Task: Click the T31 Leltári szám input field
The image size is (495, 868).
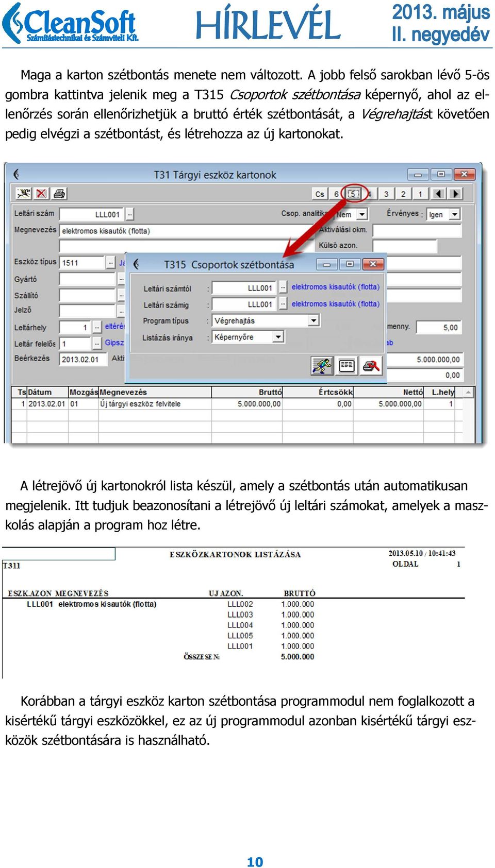Action: pos(92,214)
